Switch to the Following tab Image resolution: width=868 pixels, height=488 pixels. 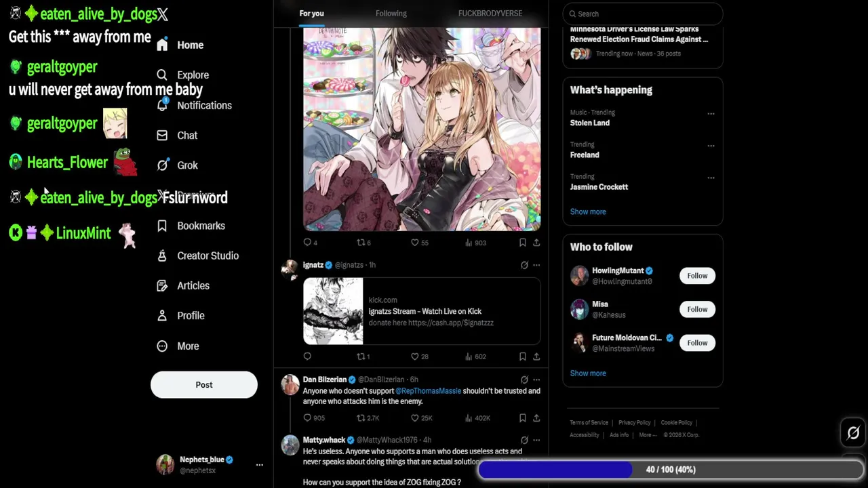point(391,14)
